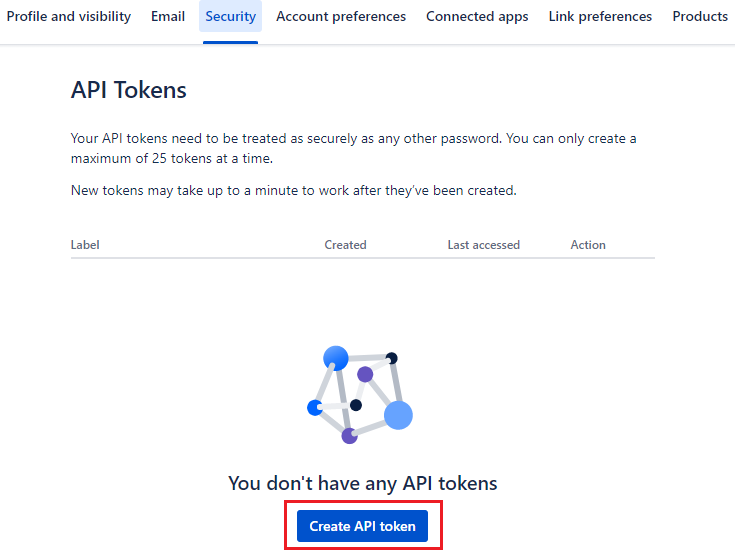Click the "New tokens may take up to a minute" note

tap(293, 190)
